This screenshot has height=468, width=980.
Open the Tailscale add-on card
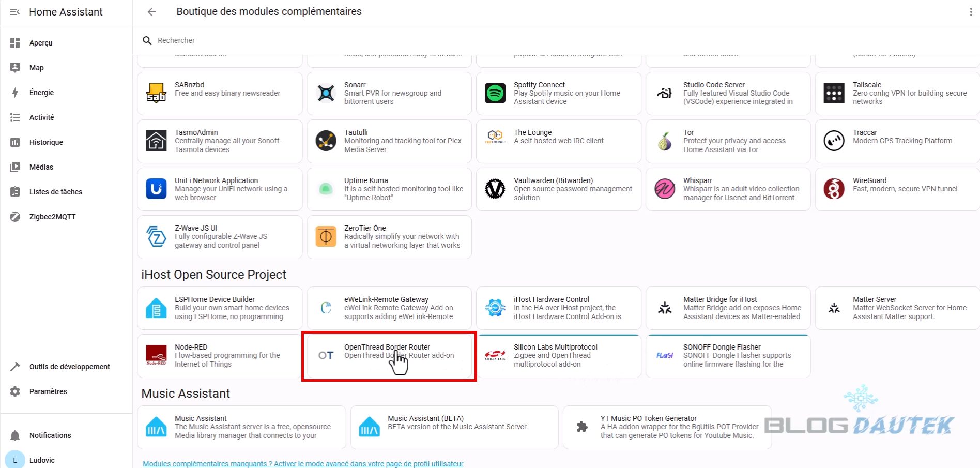[x=897, y=94]
